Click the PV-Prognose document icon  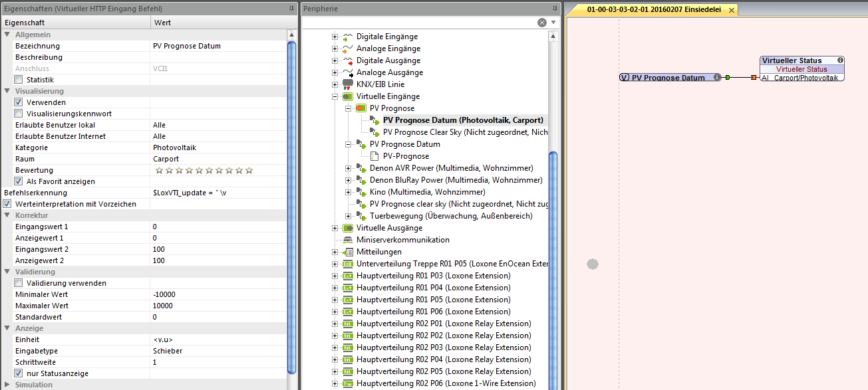[374, 156]
